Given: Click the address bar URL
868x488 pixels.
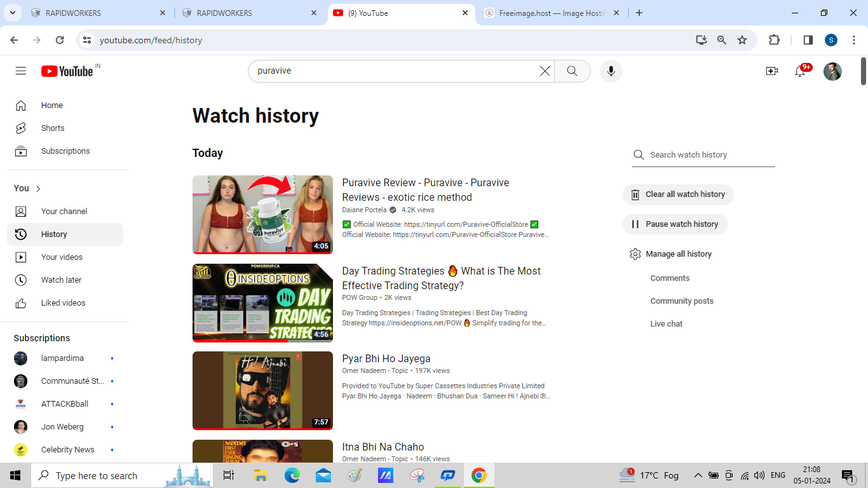Looking at the screenshot, I should click(x=151, y=40).
